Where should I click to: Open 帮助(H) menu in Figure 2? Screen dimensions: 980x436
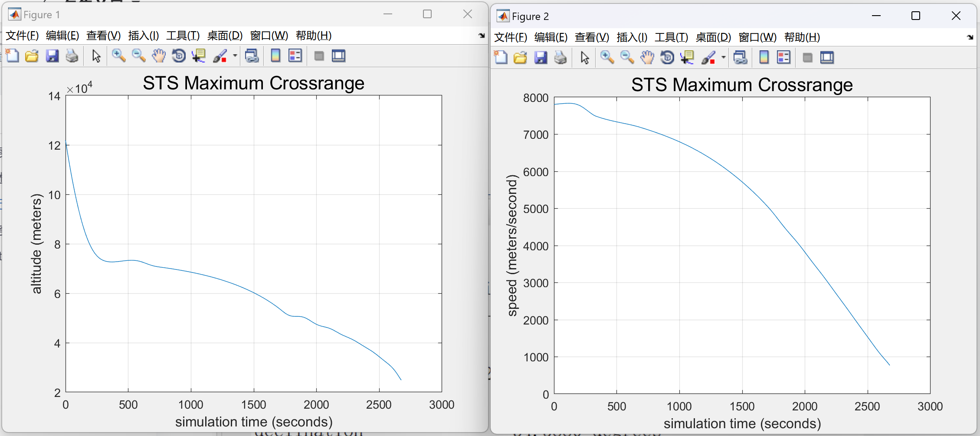(802, 37)
